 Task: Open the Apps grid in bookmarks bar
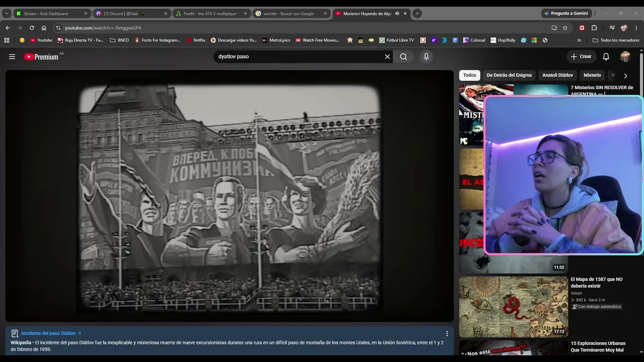7,40
